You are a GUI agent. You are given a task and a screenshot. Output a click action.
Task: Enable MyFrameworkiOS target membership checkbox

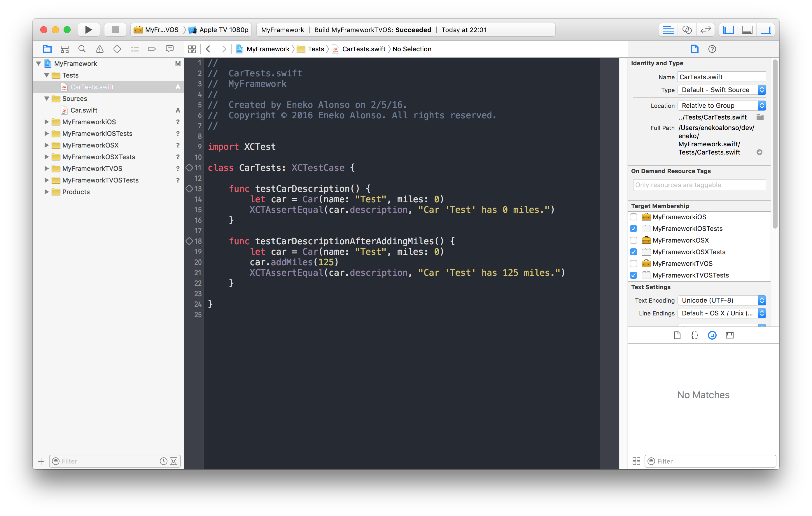[x=633, y=217]
